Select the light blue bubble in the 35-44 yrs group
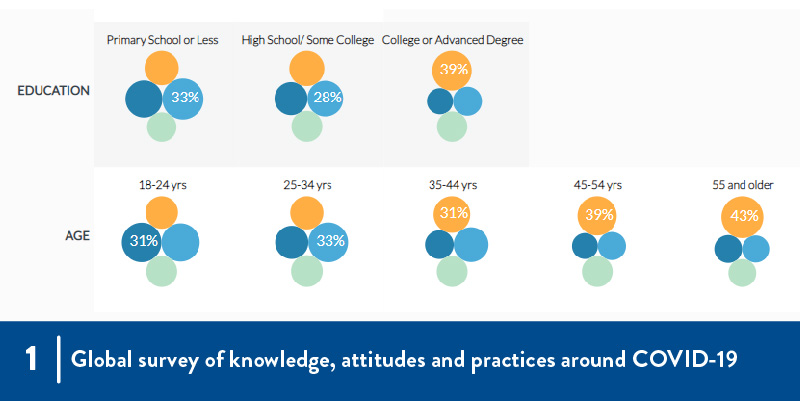Image resolution: width=800 pixels, height=401 pixels. [x=470, y=245]
